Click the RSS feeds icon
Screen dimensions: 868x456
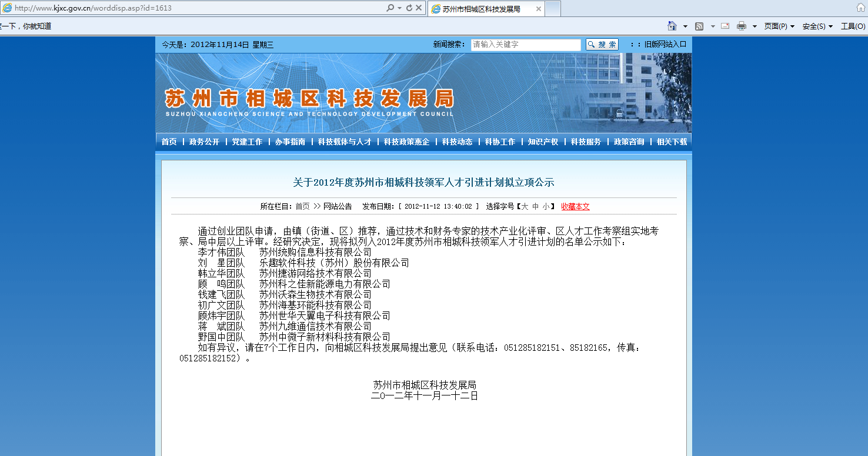click(699, 26)
